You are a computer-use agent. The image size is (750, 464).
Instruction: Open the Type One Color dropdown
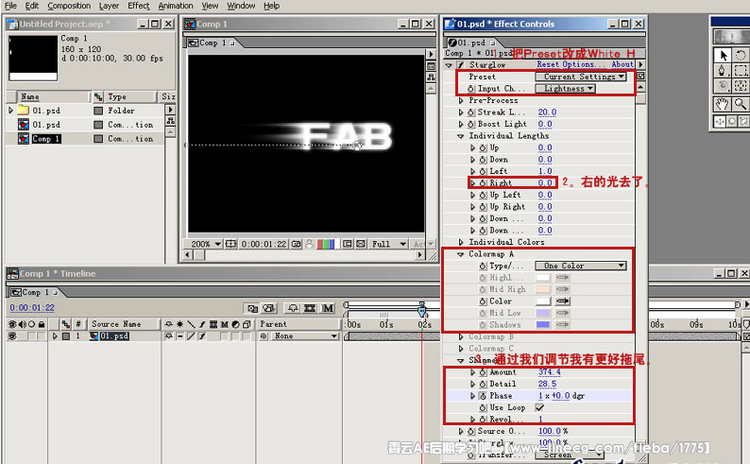pos(580,265)
